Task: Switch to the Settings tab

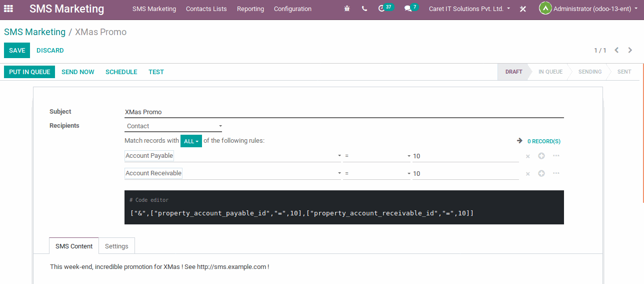Action: pyautogui.click(x=116, y=246)
